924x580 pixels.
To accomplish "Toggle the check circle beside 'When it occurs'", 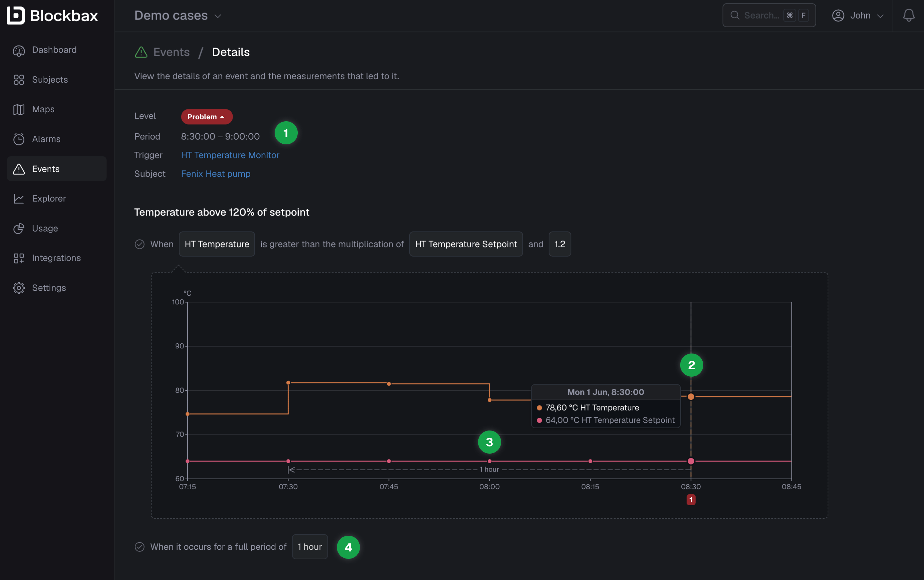I will 140,547.
